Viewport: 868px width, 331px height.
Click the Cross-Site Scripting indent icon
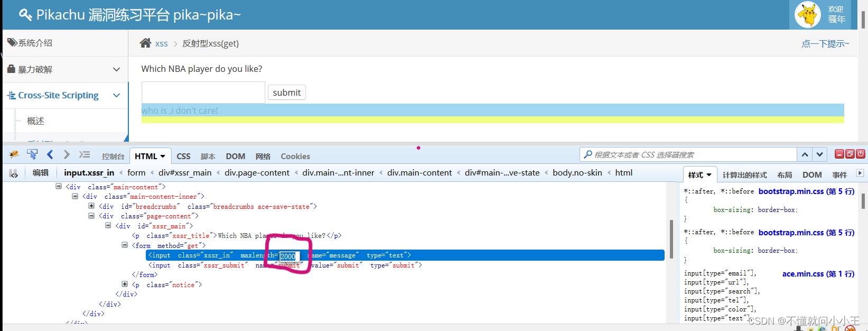pyautogui.click(x=11, y=95)
